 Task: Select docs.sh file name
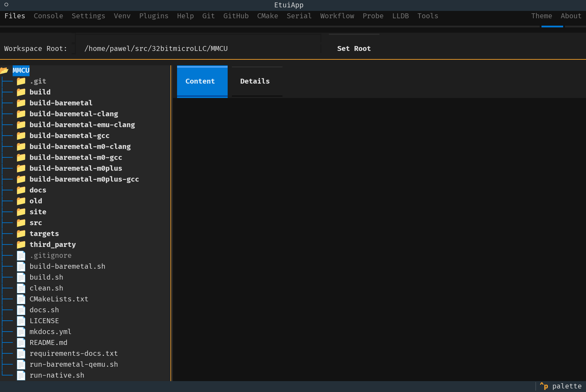(44, 310)
